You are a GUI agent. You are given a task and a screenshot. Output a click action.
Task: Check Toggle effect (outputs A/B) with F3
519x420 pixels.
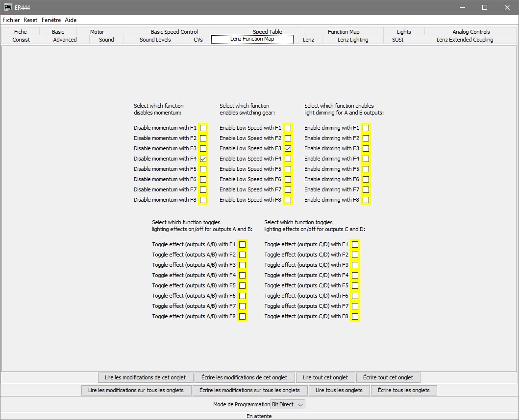[242, 265]
